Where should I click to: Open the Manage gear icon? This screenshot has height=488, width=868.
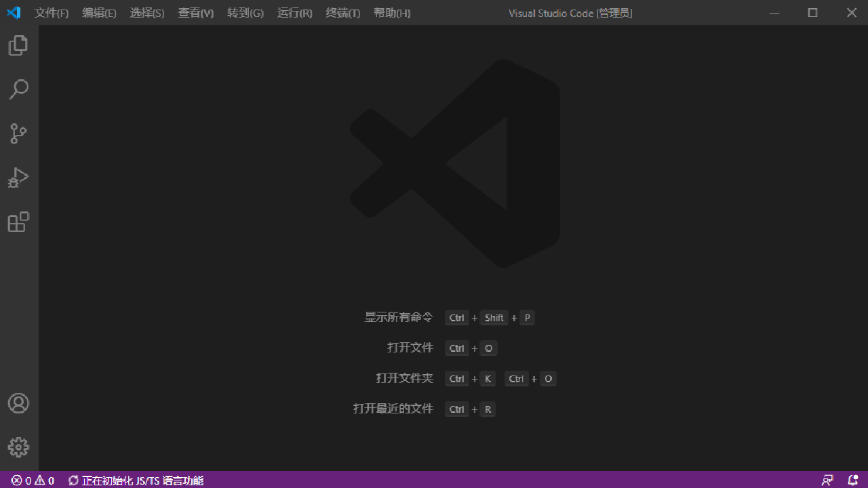(18, 447)
